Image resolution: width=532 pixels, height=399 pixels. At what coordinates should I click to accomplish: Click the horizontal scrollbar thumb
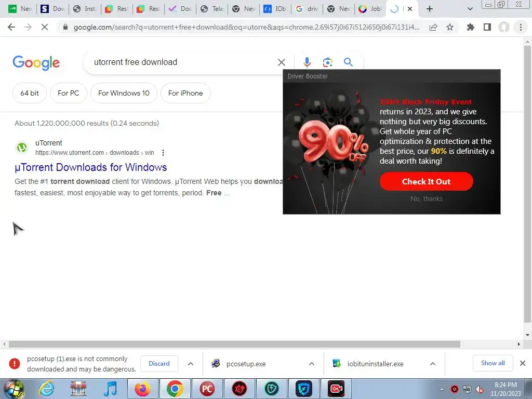tap(234, 344)
